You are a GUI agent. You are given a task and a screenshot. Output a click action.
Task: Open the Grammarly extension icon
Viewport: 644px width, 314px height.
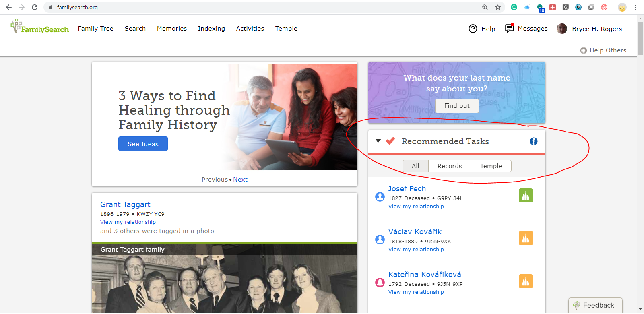point(514,7)
